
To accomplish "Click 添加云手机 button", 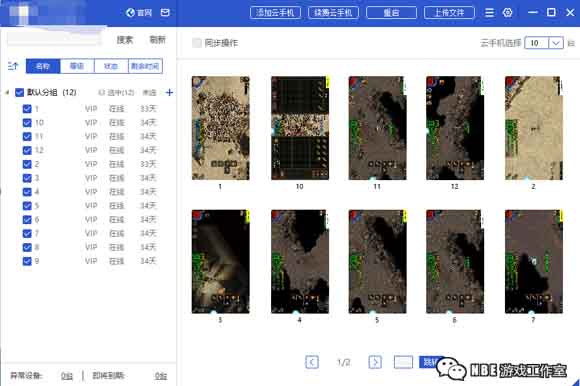I will click(x=275, y=13).
